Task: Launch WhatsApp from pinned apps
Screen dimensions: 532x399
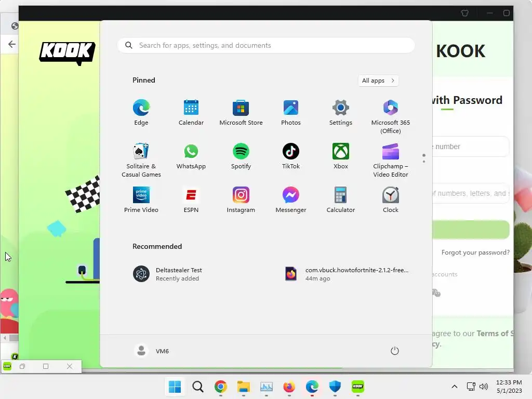Action: click(x=191, y=156)
